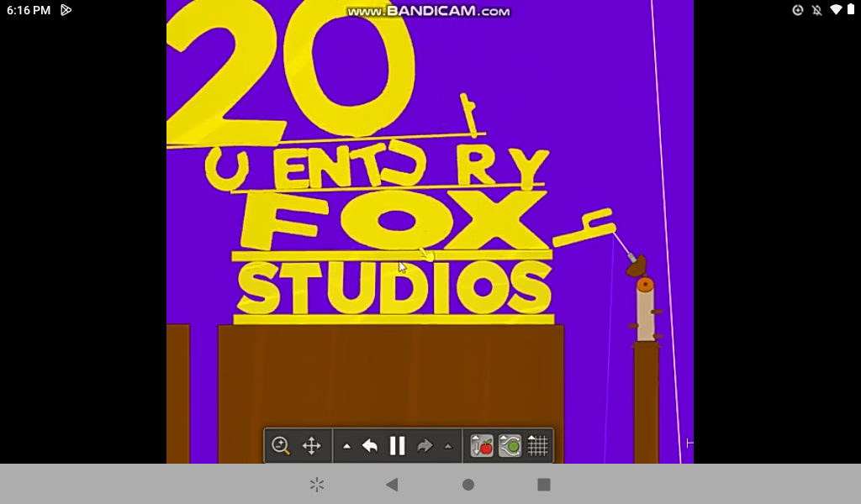861x504 pixels.
Task: Tap the battery status icon
Action: pyautogui.click(x=851, y=10)
